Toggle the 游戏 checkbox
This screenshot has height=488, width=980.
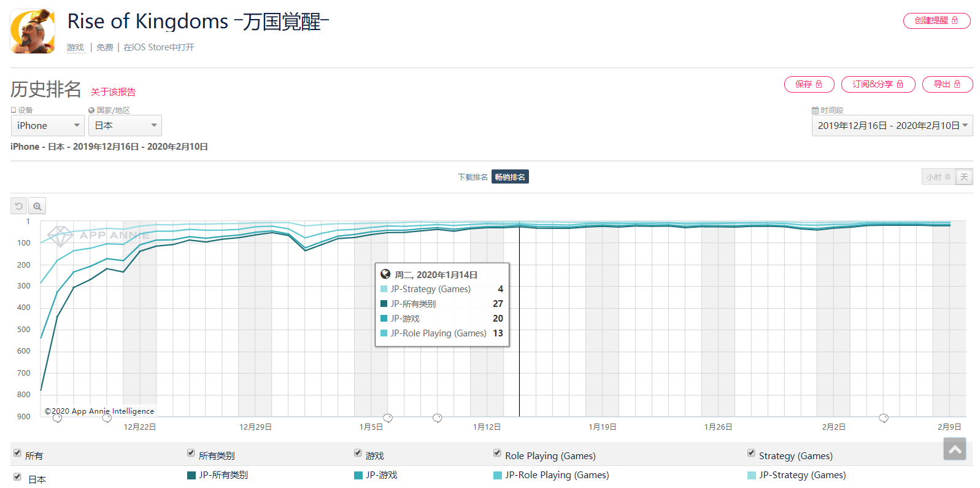click(x=358, y=453)
